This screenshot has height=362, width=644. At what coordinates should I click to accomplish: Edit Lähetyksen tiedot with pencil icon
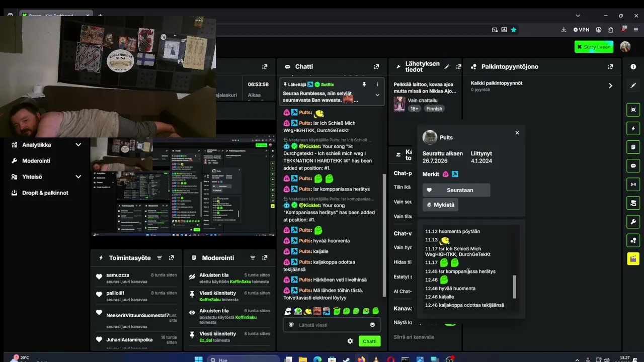(x=447, y=67)
